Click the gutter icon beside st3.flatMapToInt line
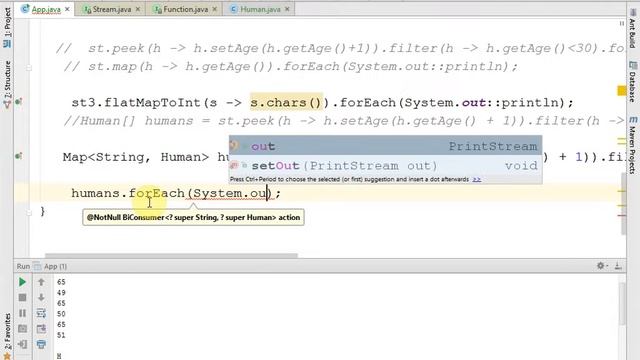This screenshot has width=640, height=360. [19, 102]
